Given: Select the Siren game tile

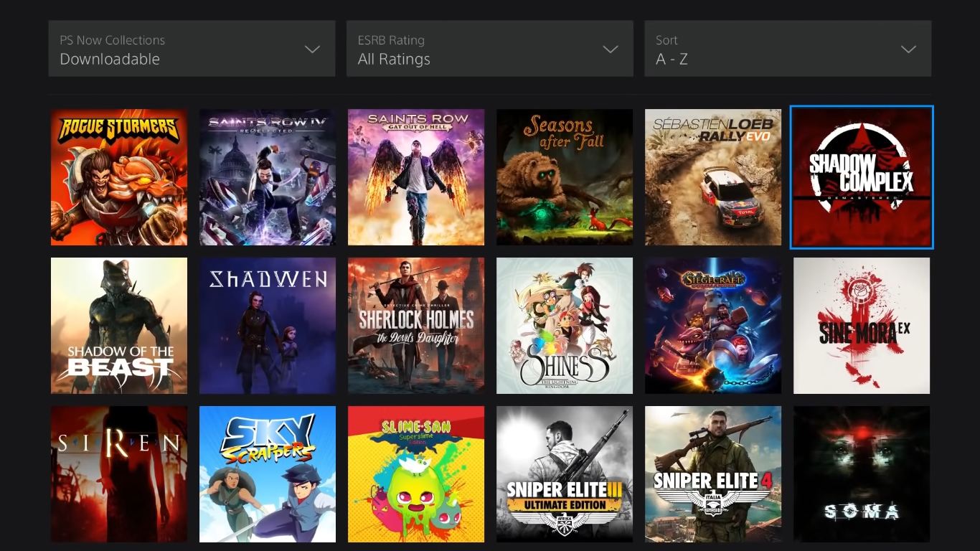Looking at the screenshot, I should point(119,474).
